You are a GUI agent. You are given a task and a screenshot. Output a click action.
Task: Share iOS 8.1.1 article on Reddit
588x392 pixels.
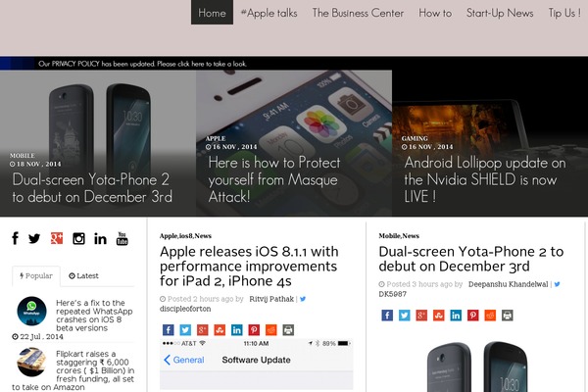click(271, 330)
